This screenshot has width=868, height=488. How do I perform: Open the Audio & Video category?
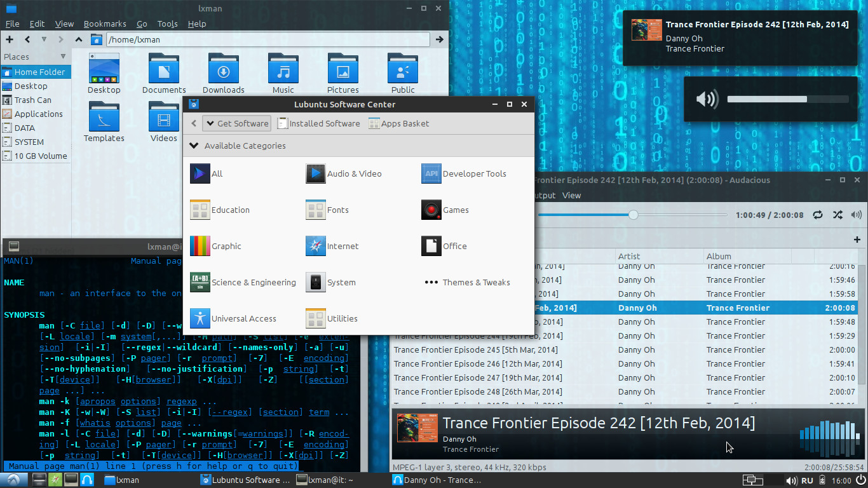(344, 173)
